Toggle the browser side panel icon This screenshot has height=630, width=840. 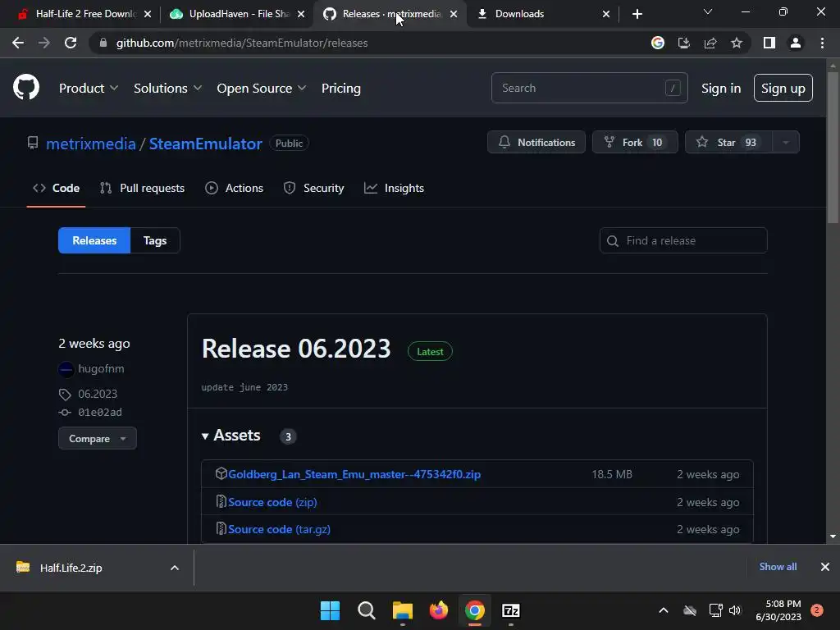[x=769, y=43]
